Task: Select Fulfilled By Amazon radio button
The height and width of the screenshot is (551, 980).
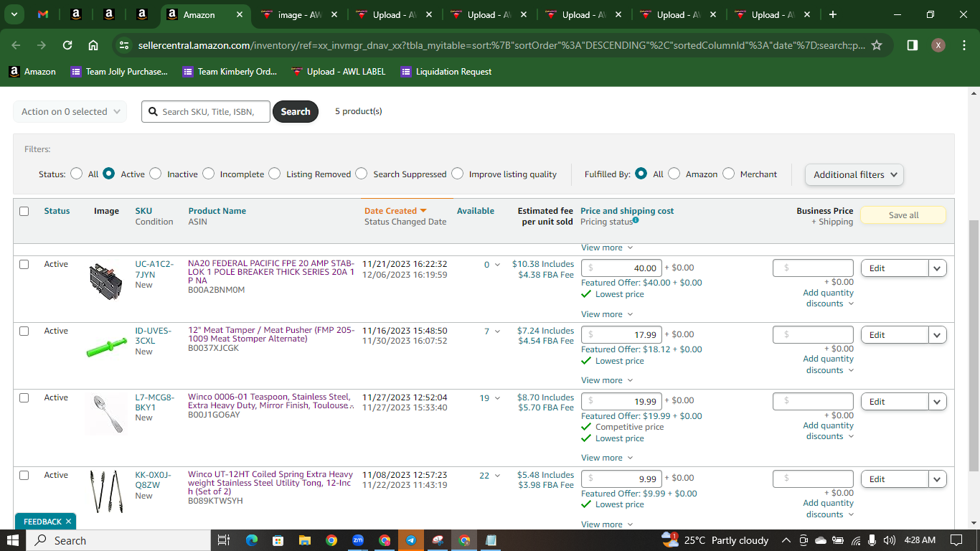Action: pos(674,174)
